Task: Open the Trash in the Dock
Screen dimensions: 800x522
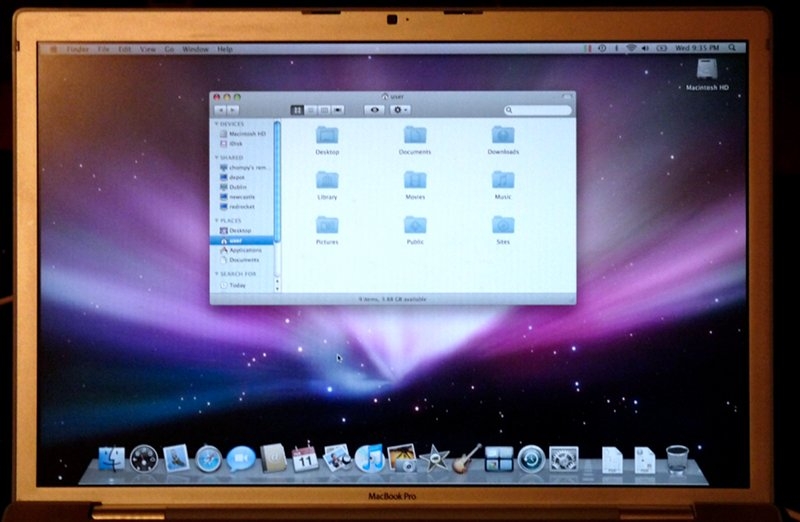Action: point(677,459)
